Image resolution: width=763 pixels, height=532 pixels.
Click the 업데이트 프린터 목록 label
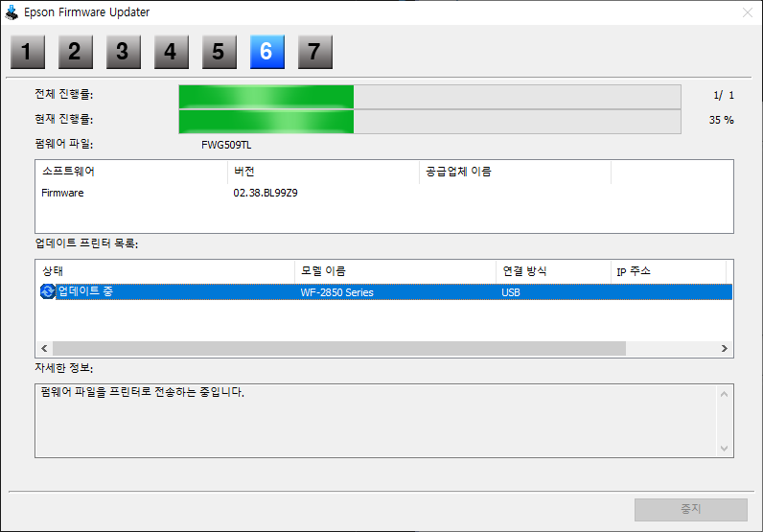click(x=86, y=243)
